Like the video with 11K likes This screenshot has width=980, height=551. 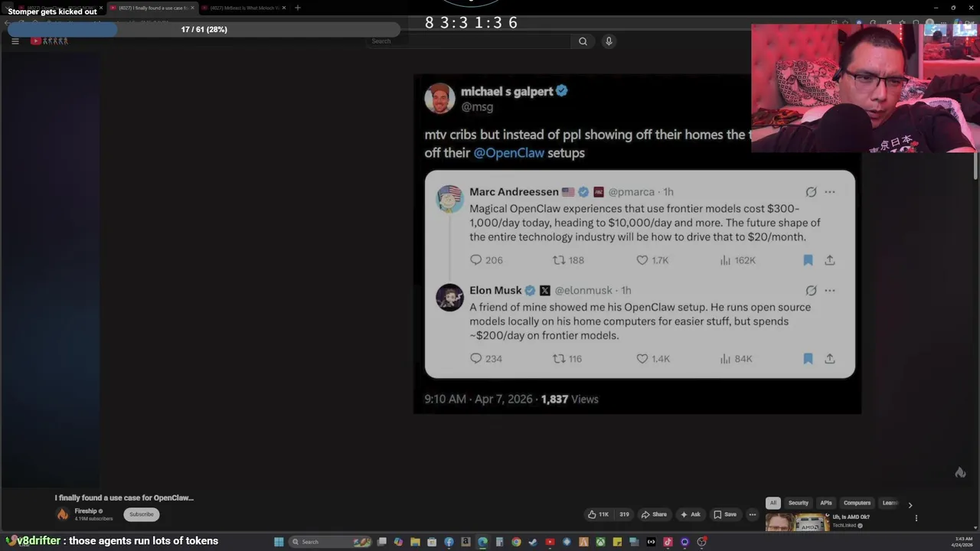(x=598, y=514)
